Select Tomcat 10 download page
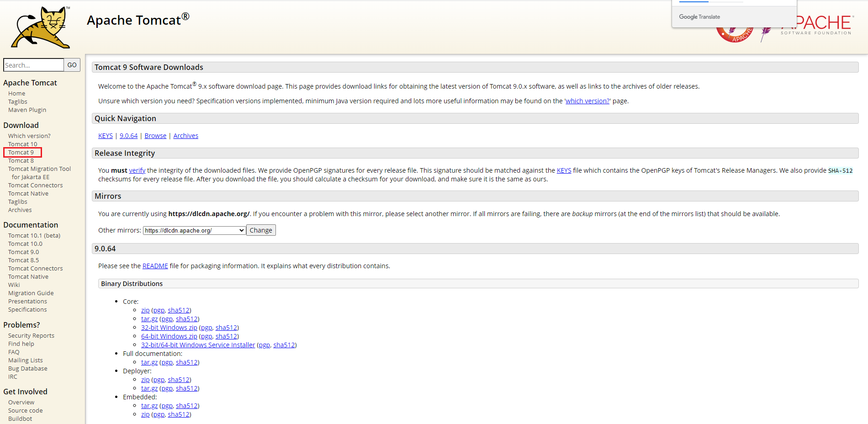 (x=23, y=144)
